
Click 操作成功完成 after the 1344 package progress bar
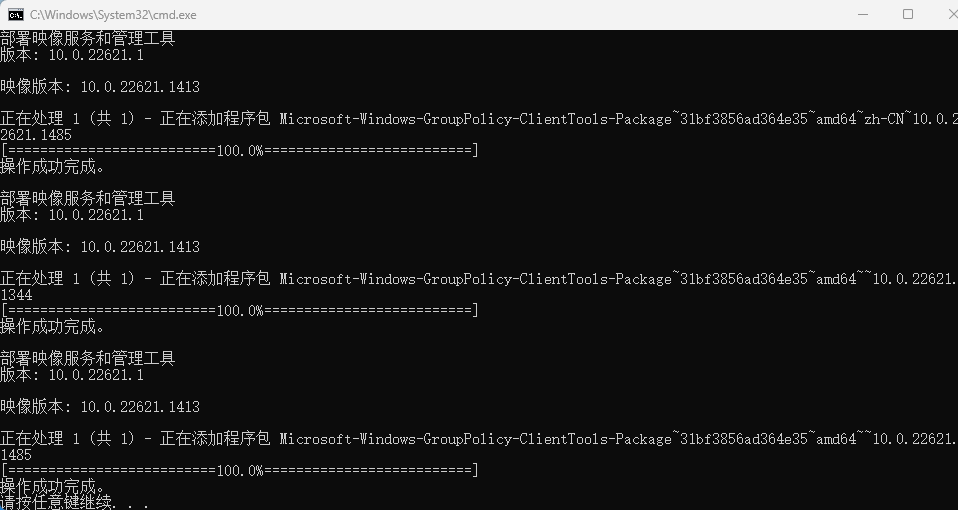click(x=52, y=326)
